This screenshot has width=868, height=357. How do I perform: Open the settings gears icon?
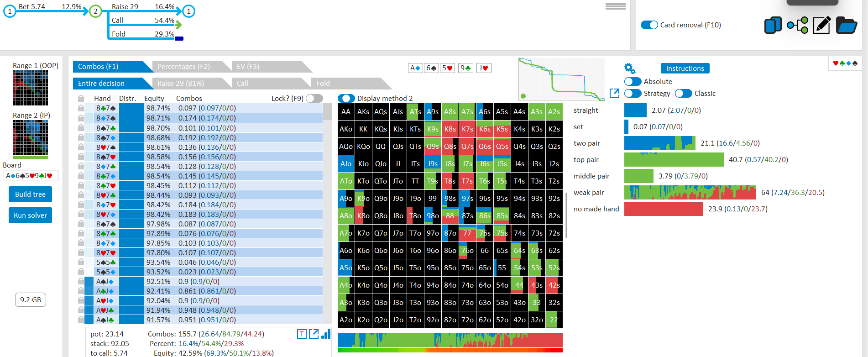[630, 68]
